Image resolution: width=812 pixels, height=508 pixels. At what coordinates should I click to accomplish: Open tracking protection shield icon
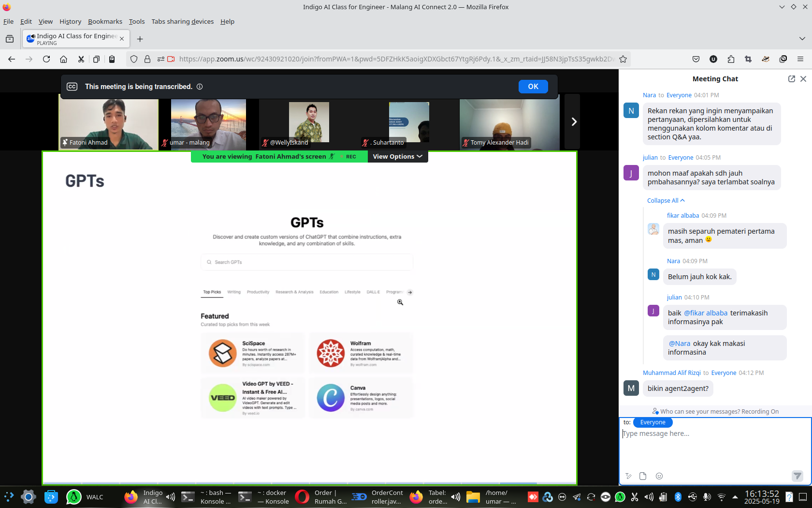[x=134, y=59]
